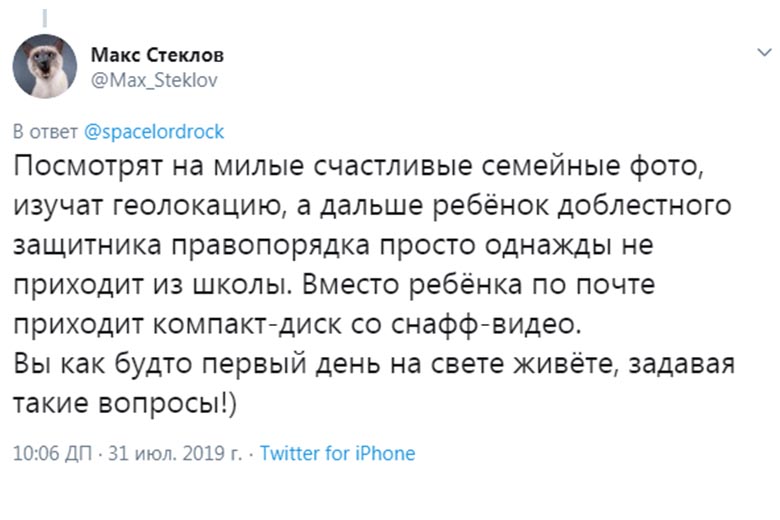Click the last line такие вопросы!)
The width and height of the screenshot is (780, 520).
pos(125,404)
